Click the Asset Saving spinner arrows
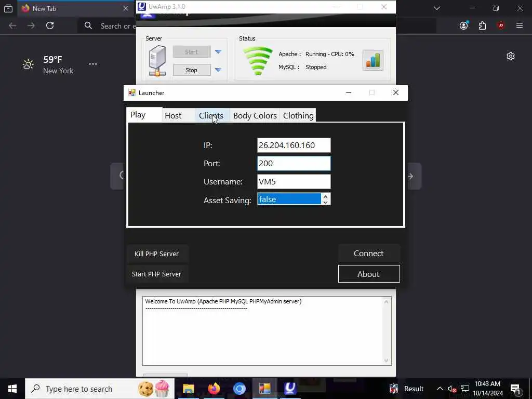Viewport: 532px width, 399px height. (x=325, y=199)
